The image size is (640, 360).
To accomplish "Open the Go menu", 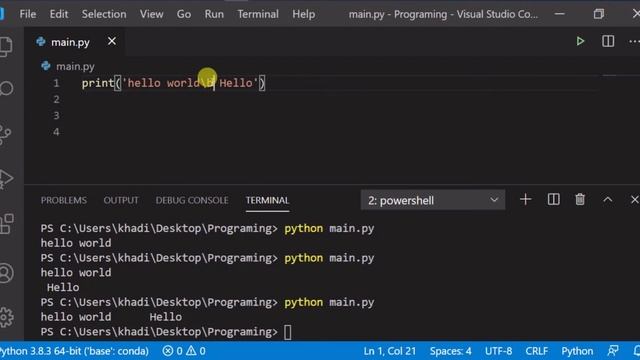I will point(184,14).
